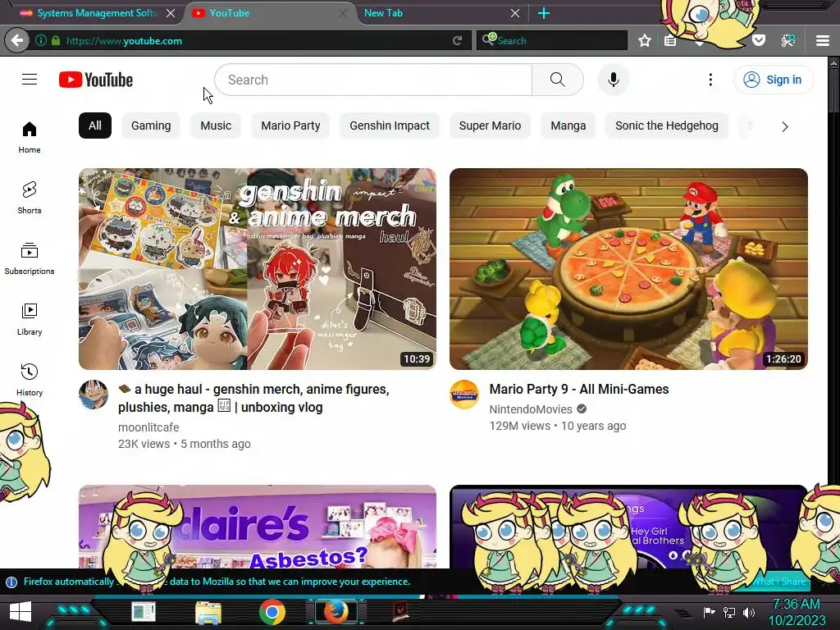Screen dimensions: 840x630
Task: Click the 1:26:20 duration badge
Action: tap(783, 359)
